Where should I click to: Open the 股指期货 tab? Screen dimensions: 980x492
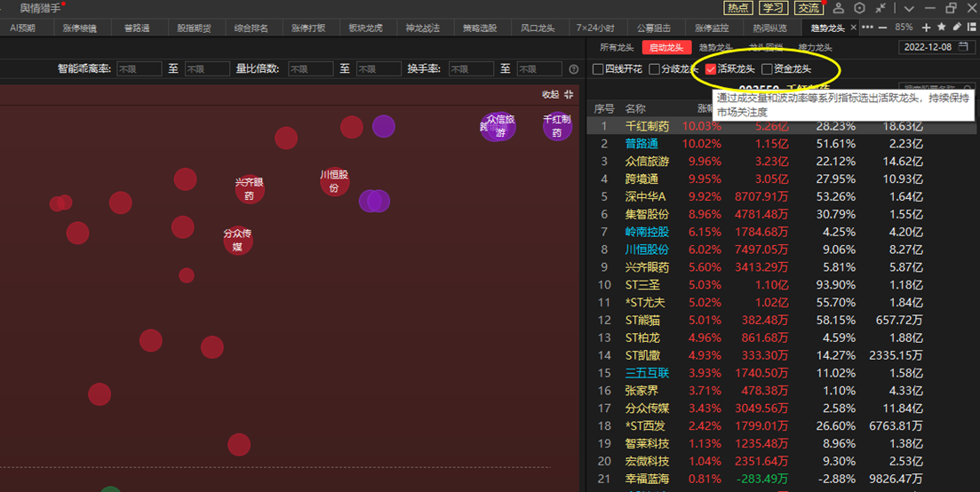click(194, 28)
